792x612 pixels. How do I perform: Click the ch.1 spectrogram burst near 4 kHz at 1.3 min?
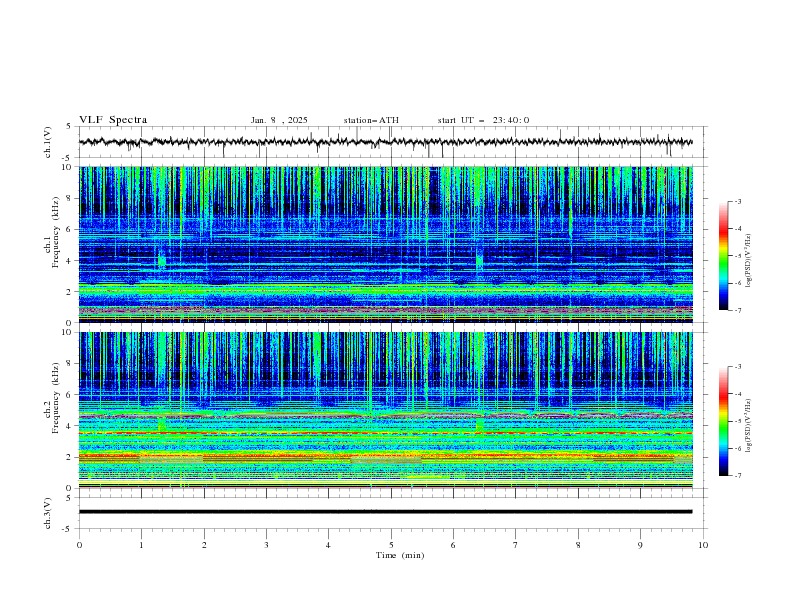tap(162, 261)
